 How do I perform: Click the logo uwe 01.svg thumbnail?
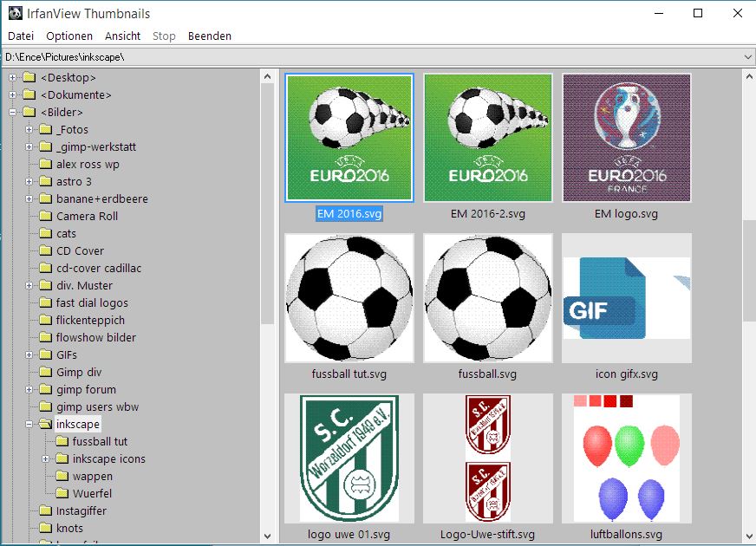click(349, 458)
